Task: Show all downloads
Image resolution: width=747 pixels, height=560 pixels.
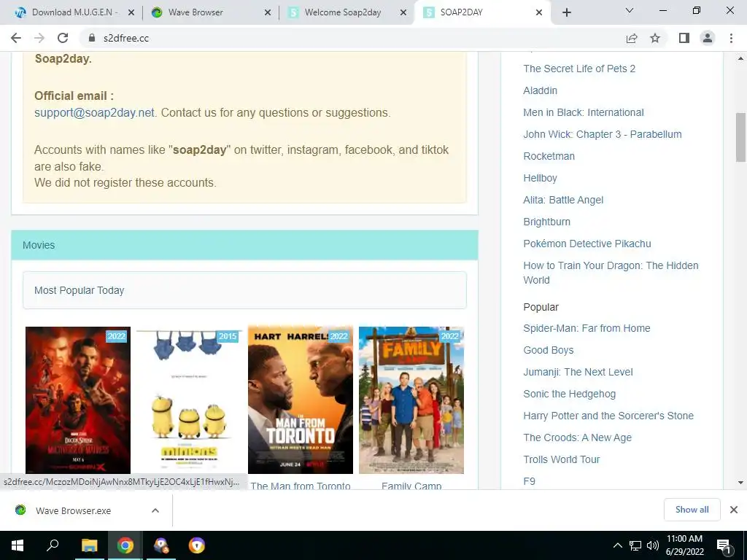Action: click(x=692, y=510)
